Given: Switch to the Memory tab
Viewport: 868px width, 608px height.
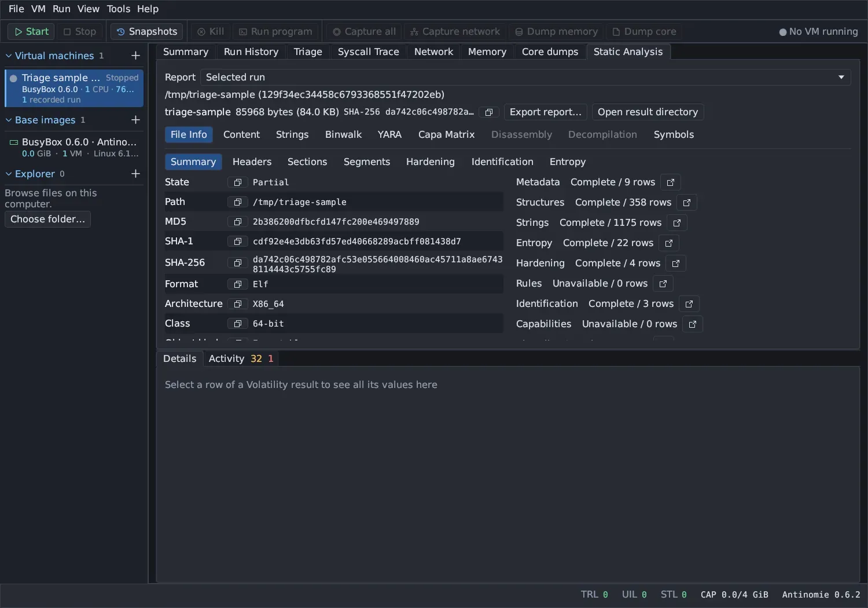Looking at the screenshot, I should click(487, 52).
